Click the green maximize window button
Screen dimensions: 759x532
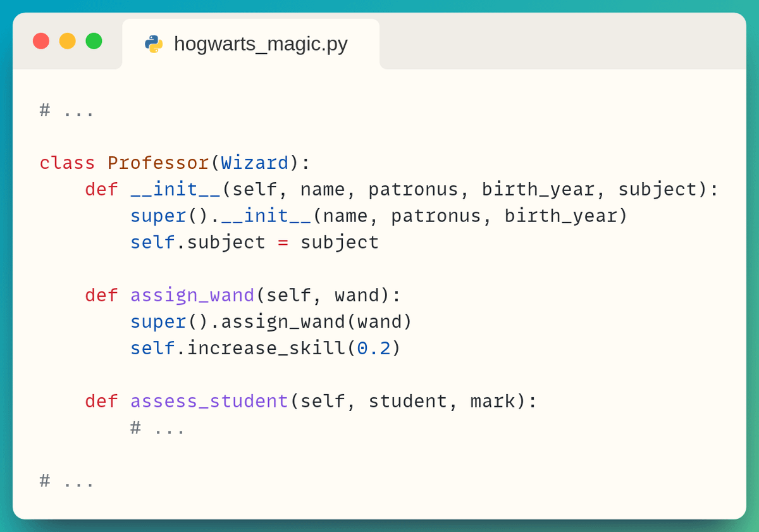[94, 41]
